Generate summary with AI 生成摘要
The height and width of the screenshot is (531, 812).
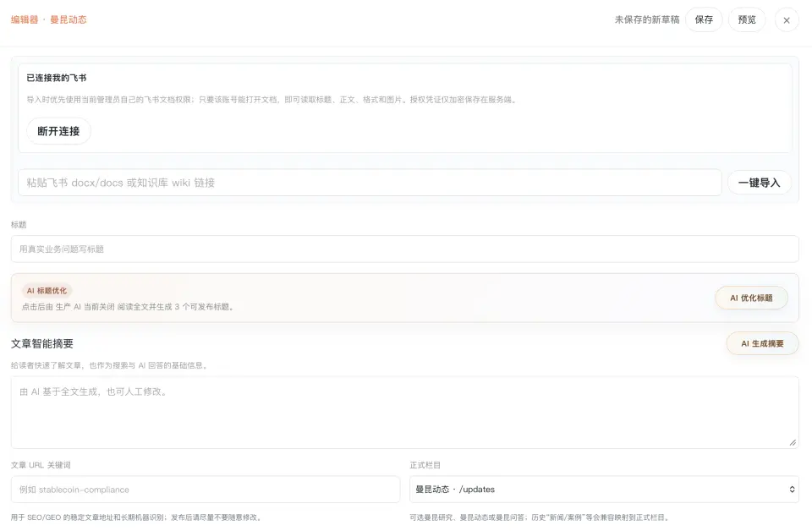click(x=762, y=343)
